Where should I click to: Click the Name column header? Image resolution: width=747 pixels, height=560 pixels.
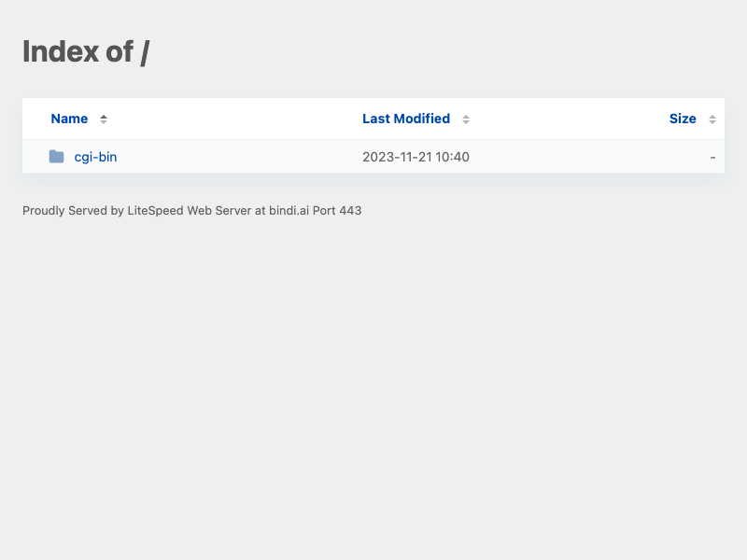click(x=69, y=119)
